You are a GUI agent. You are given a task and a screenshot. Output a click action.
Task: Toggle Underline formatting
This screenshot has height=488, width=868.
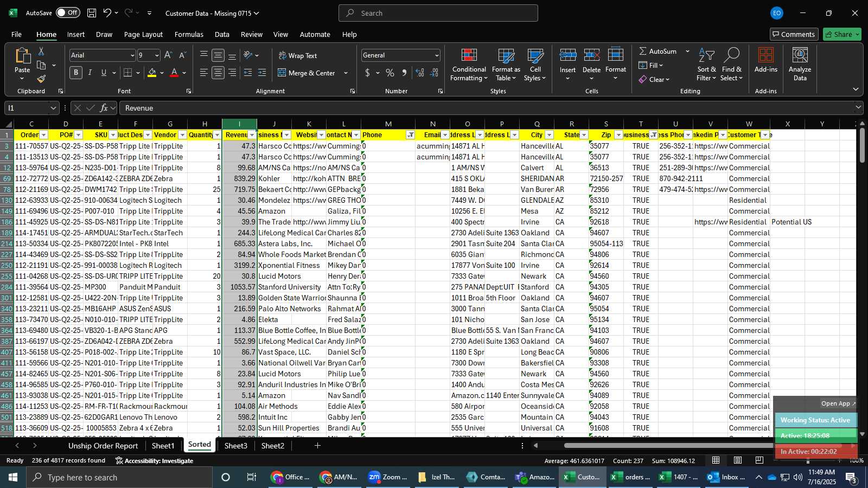(104, 73)
